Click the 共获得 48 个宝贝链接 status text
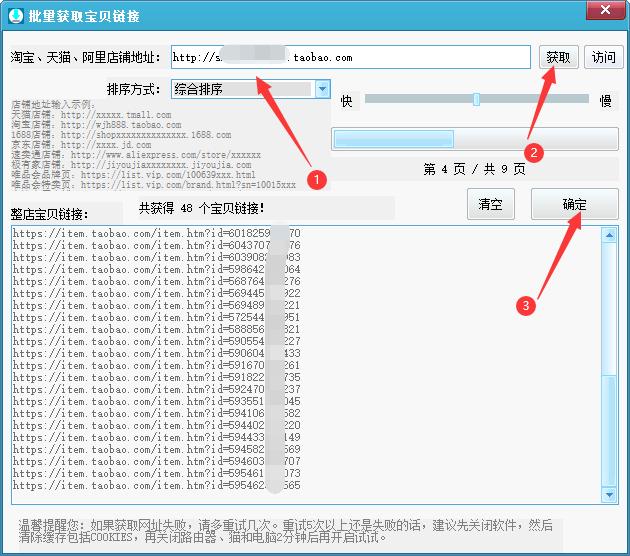 (201, 208)
